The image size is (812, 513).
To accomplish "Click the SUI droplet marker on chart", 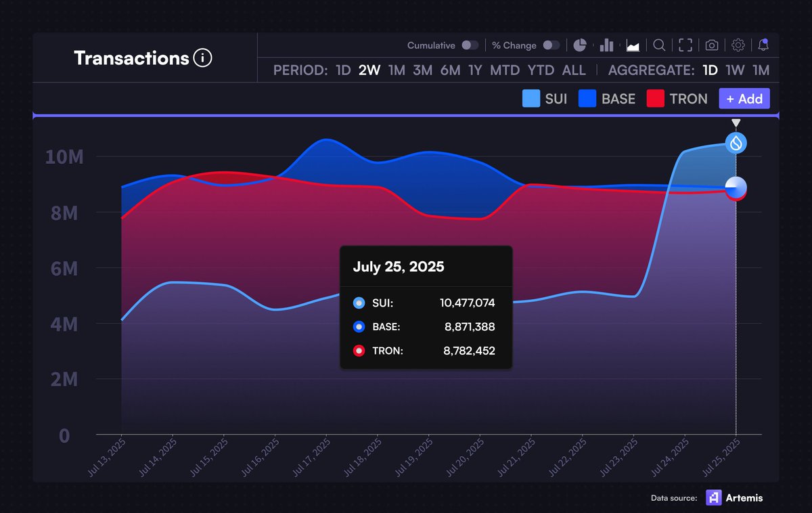I will click(736, 143).
